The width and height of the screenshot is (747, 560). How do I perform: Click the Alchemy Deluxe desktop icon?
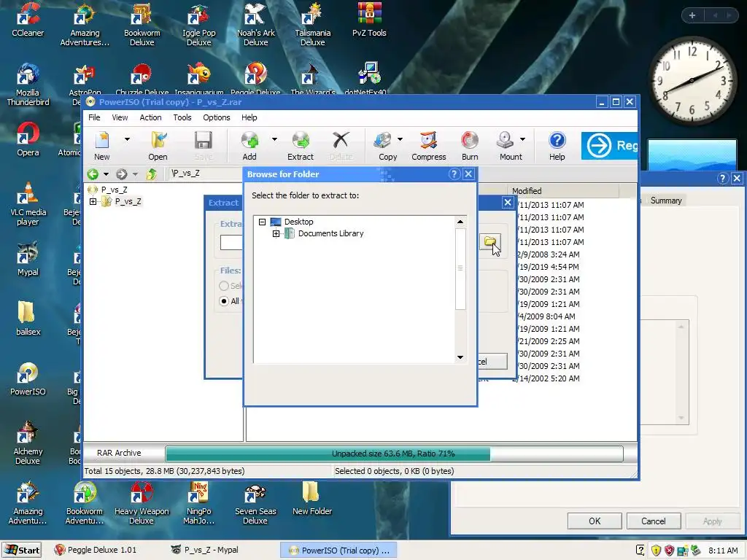28,443
